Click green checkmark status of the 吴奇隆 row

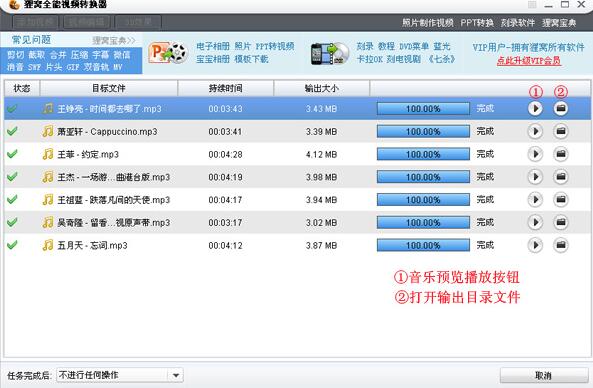click(x=12, y=222)
